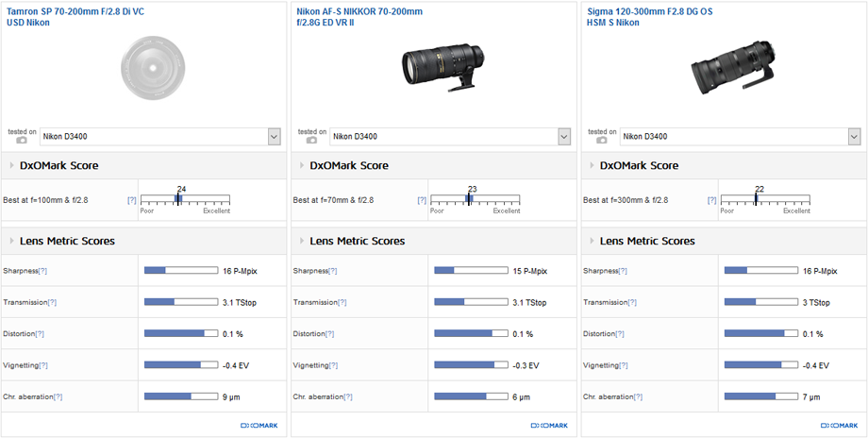
Task: Click the Nikon 70-200mm lens photo
Action: 442,67
